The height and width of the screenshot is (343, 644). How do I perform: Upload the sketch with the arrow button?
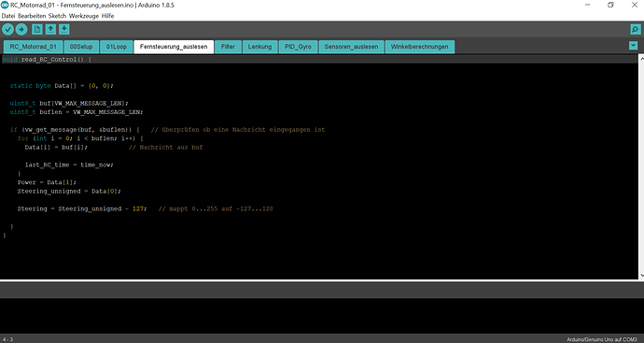coord(21,30)
